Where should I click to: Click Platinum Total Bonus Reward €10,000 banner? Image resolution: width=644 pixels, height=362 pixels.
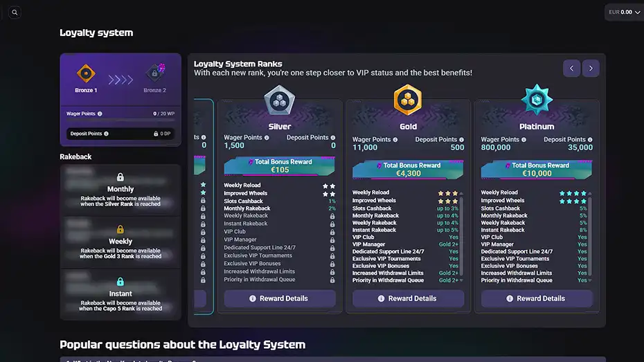tap(537, 170)
